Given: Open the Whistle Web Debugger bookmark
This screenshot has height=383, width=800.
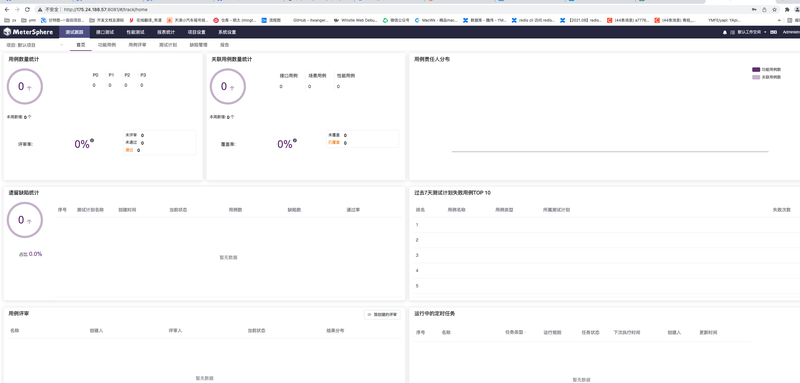Looking at the screenshot, I should click(356, 20).
